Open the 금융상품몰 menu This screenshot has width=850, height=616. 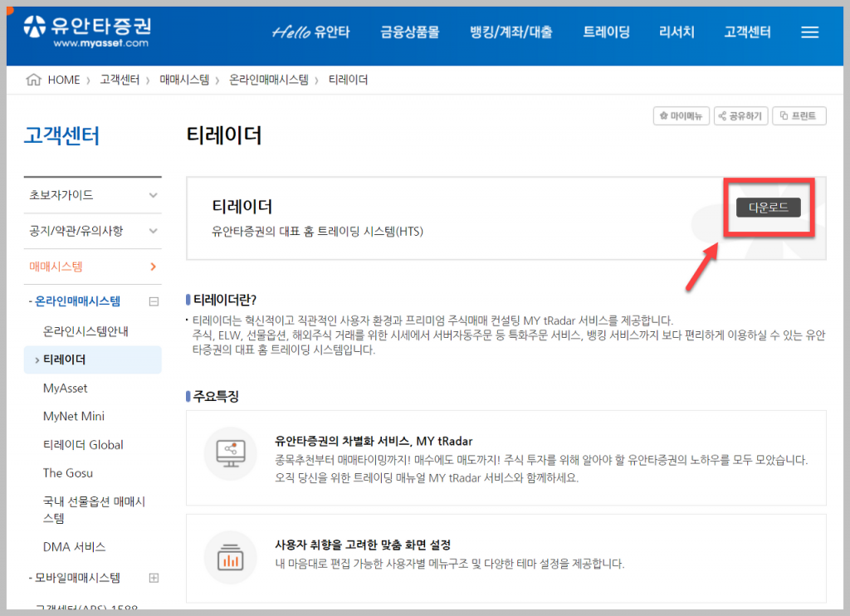(409, 32)
